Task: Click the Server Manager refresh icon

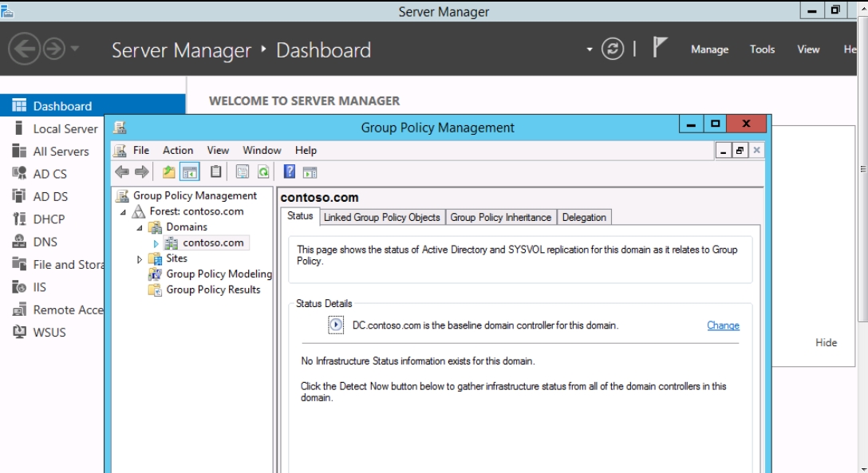Action: tap(613, 49)
